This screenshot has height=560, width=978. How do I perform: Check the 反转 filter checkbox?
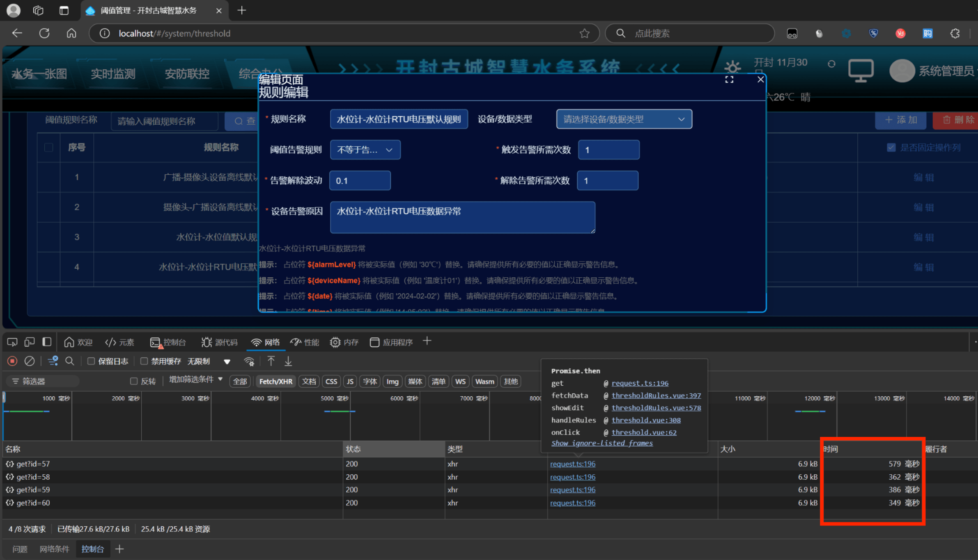(134, 381)
